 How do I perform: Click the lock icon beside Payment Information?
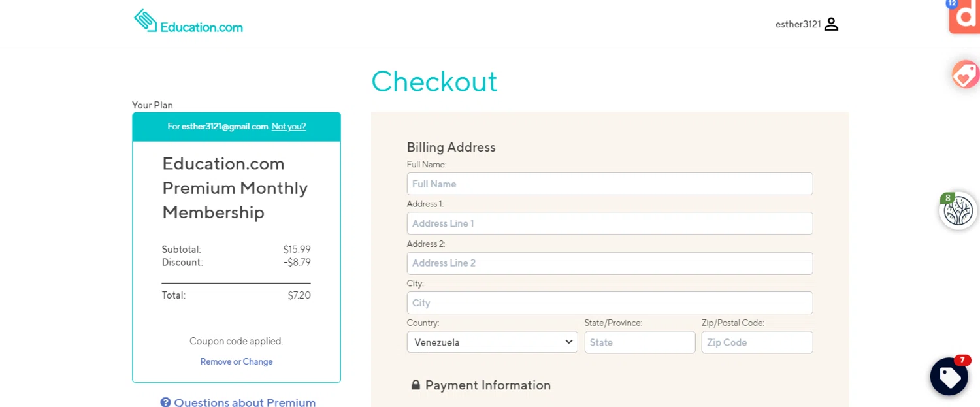tap(416, 385)
